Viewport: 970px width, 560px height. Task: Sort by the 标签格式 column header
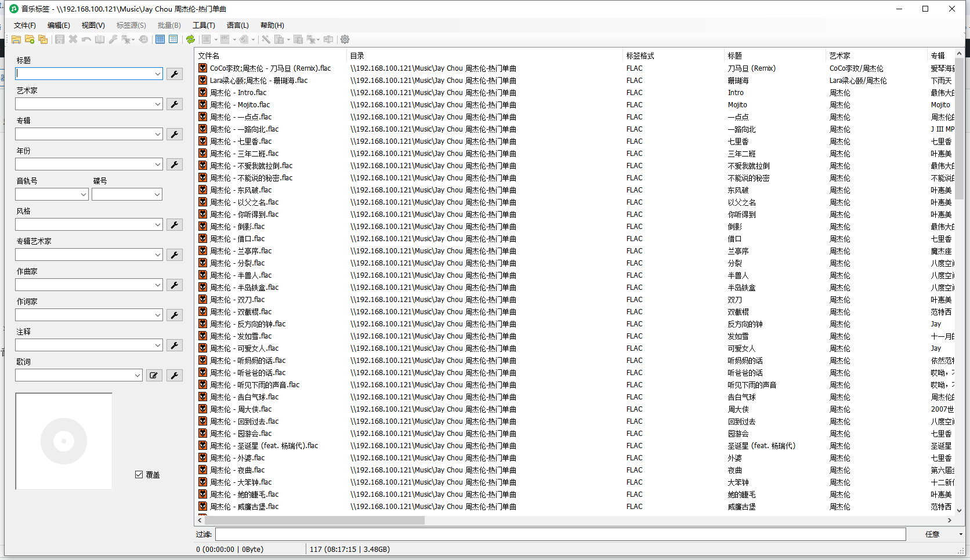tap(674, 56)
